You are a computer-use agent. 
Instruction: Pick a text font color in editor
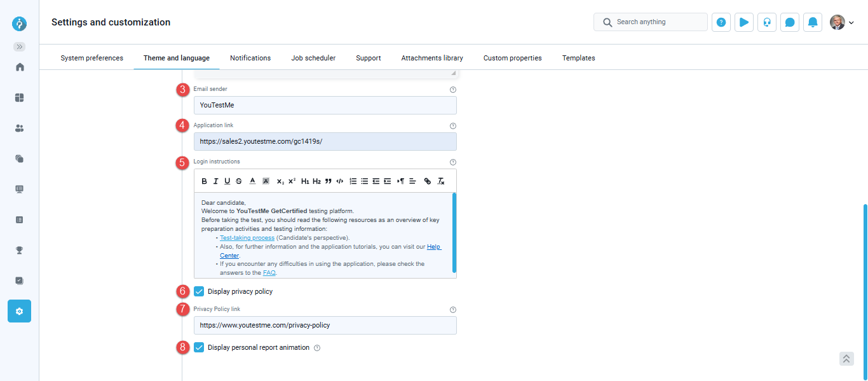click(x=252, y=181)
